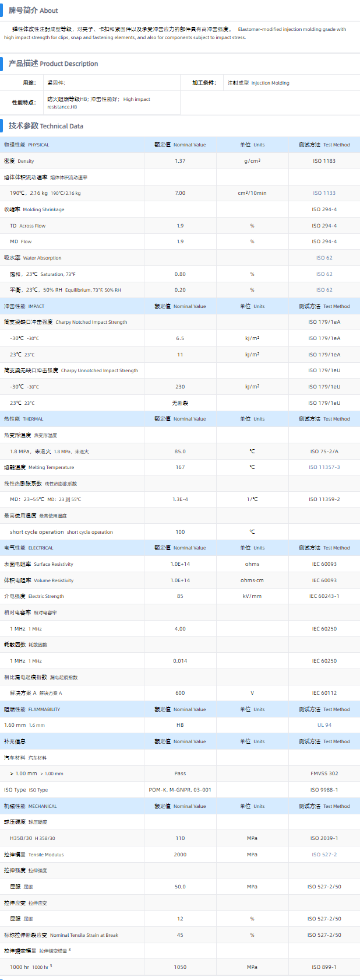
Task: Click ISO 62 link in Equilibrium row
Action: [324, 290]
